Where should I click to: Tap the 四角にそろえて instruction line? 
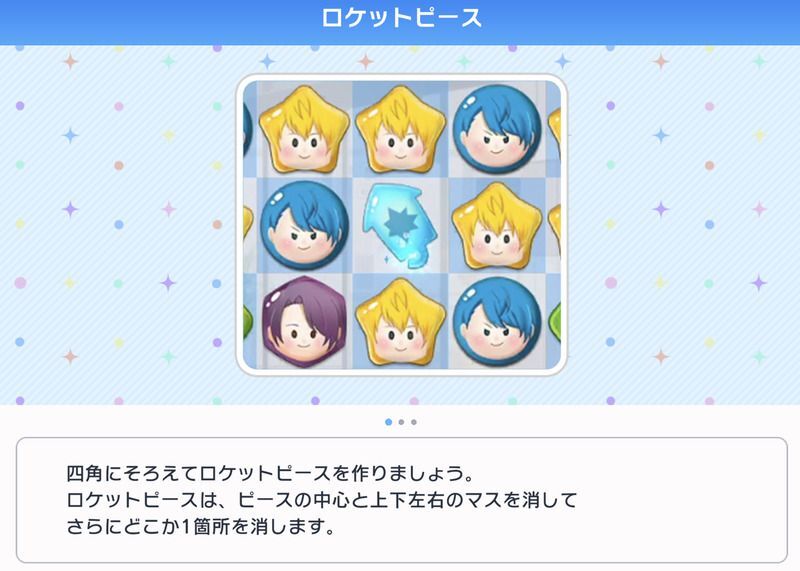(x=270, y=474)
